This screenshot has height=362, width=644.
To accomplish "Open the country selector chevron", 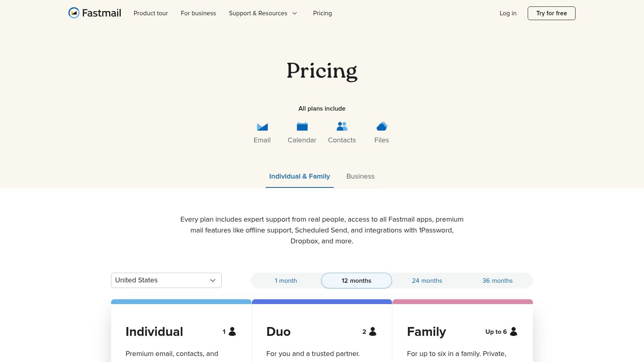I will tap(213, 280).
